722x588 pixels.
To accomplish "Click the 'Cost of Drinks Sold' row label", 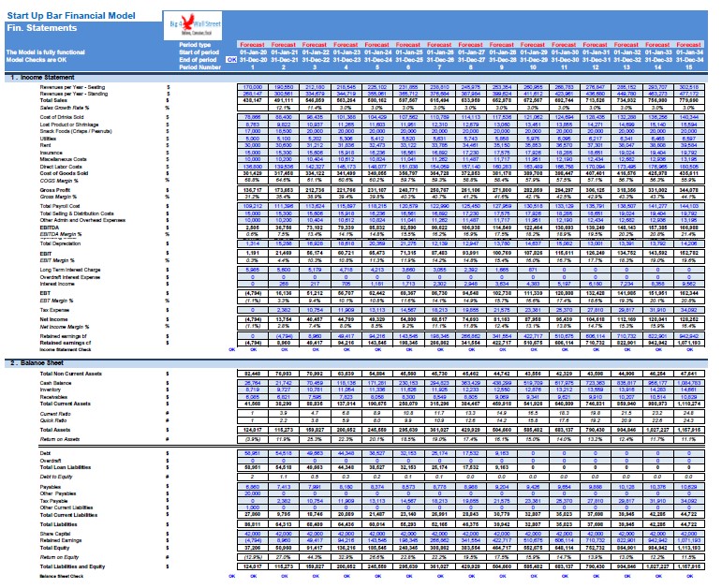I will click(x=63, y=117).
